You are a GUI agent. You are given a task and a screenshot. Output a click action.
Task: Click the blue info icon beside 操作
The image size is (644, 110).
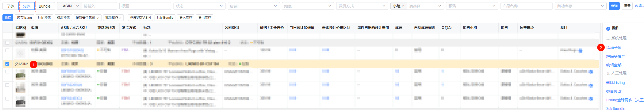pyautogui.click(x=608, y=28)
